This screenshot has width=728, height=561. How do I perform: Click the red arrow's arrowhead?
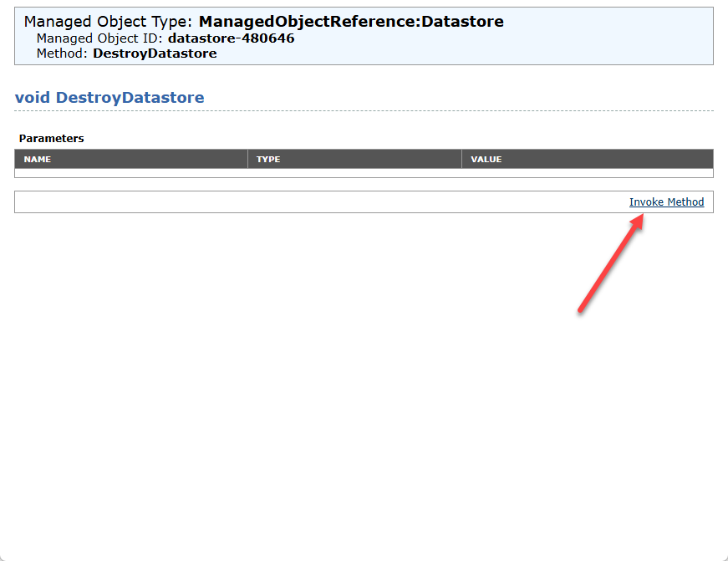637,220
